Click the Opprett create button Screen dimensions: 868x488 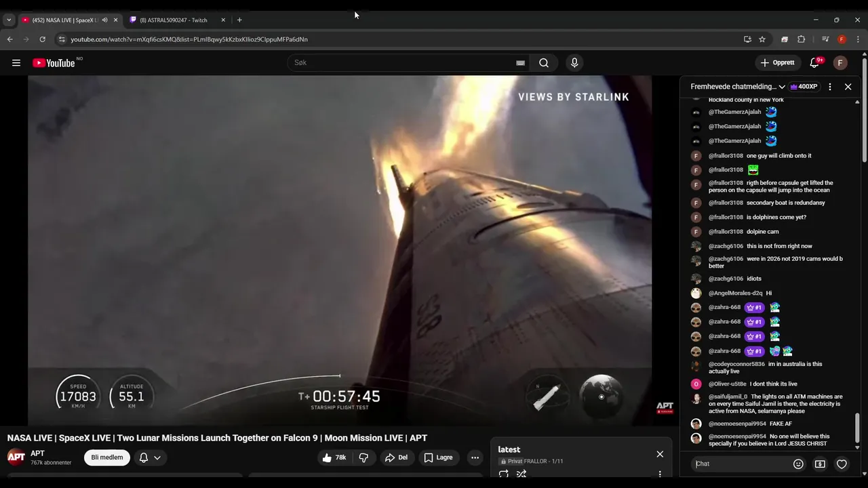click(778, 63)
